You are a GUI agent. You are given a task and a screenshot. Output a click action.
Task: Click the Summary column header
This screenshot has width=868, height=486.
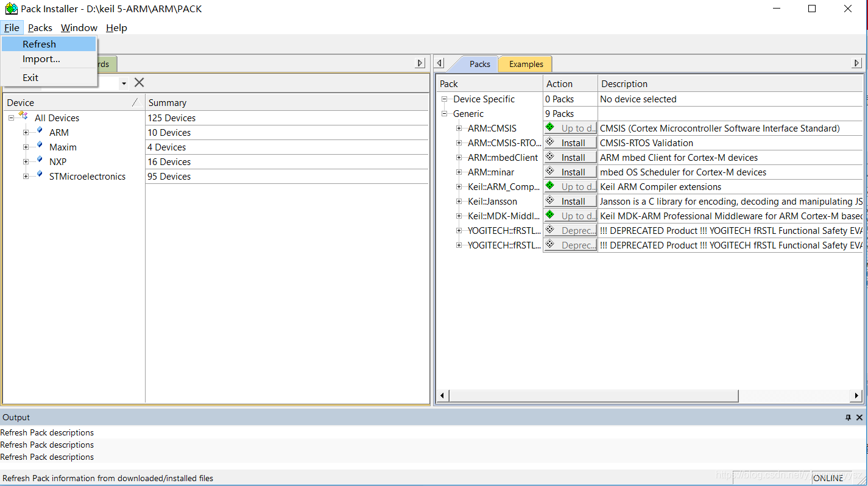click(x=287, y=102)
